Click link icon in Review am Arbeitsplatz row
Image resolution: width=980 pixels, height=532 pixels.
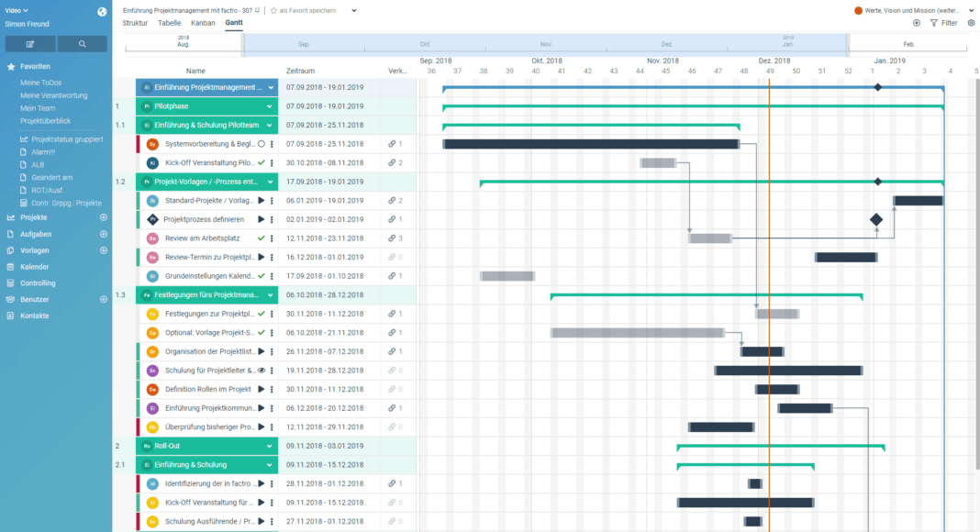point(392,238)
